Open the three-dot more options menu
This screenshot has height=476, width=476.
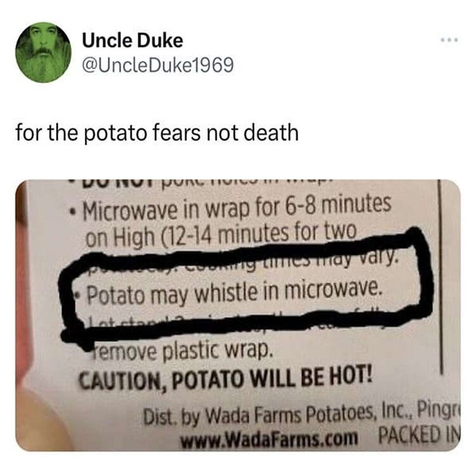[449, 40]
